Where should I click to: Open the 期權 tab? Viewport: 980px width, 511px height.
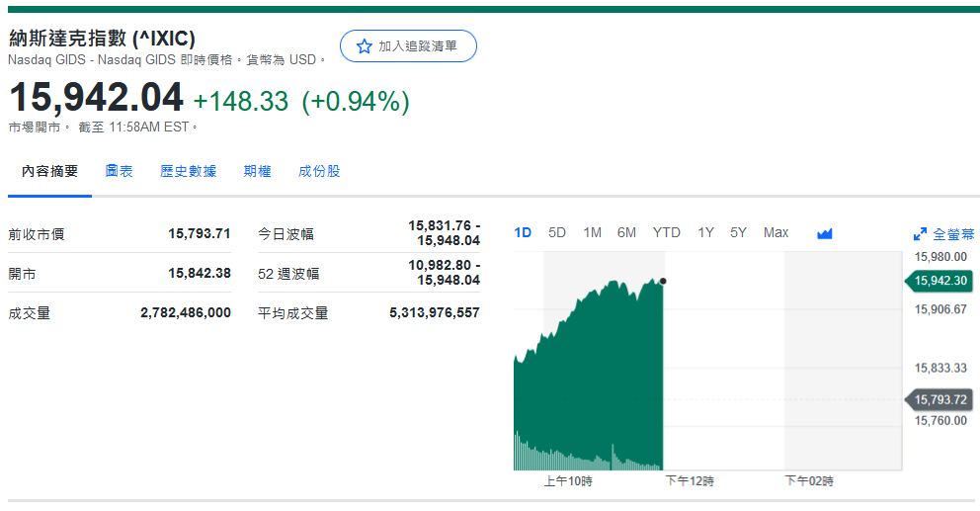point(257,171)
